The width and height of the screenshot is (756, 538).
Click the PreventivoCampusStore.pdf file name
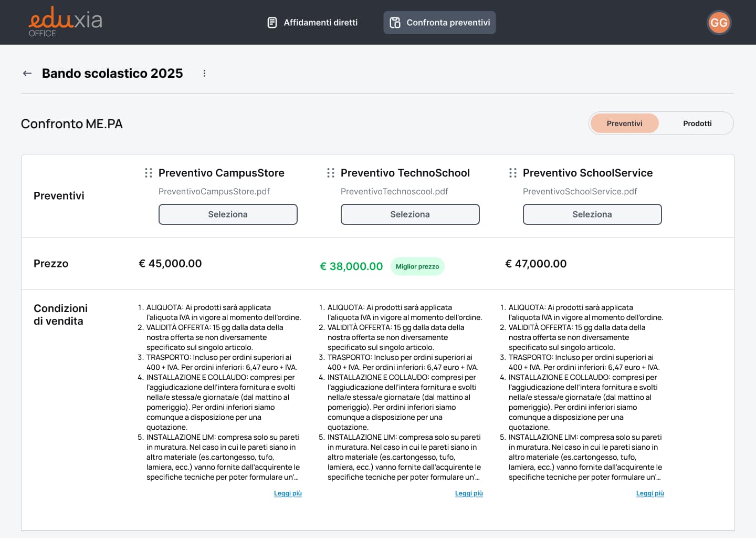tap(214, 191)
